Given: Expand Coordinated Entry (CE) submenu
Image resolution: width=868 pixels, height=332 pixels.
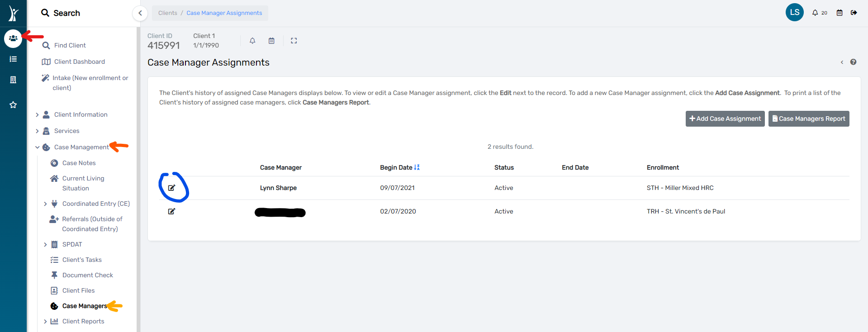Looking at the screenshot, I should tap(45, 204).
